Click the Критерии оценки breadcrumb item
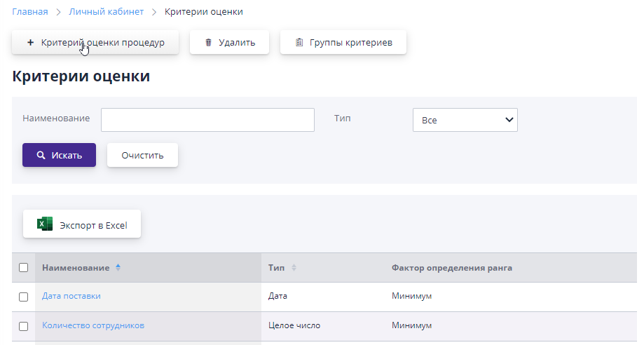The image size is (644, 345). [x=204, y=12]
